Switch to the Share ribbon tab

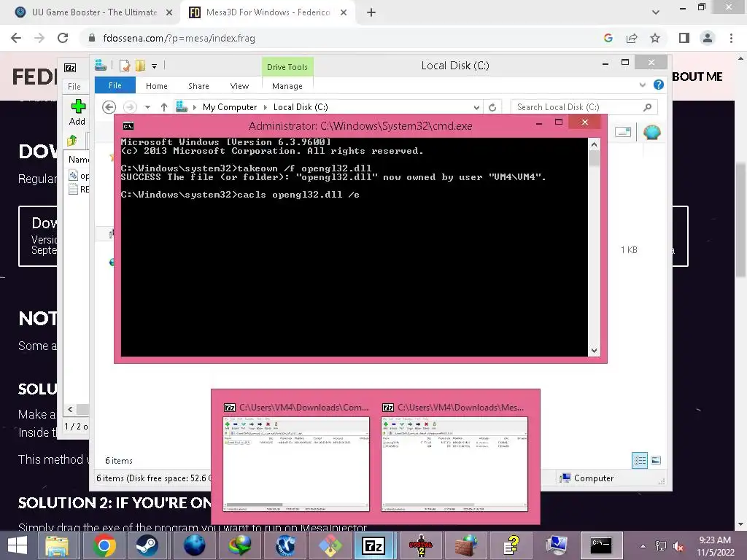click(198, 86)
